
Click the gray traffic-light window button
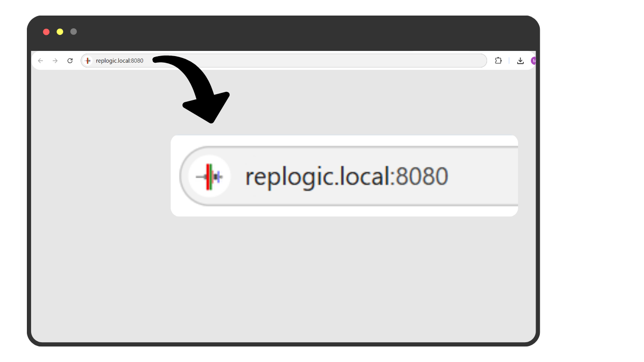coord(74,32)
